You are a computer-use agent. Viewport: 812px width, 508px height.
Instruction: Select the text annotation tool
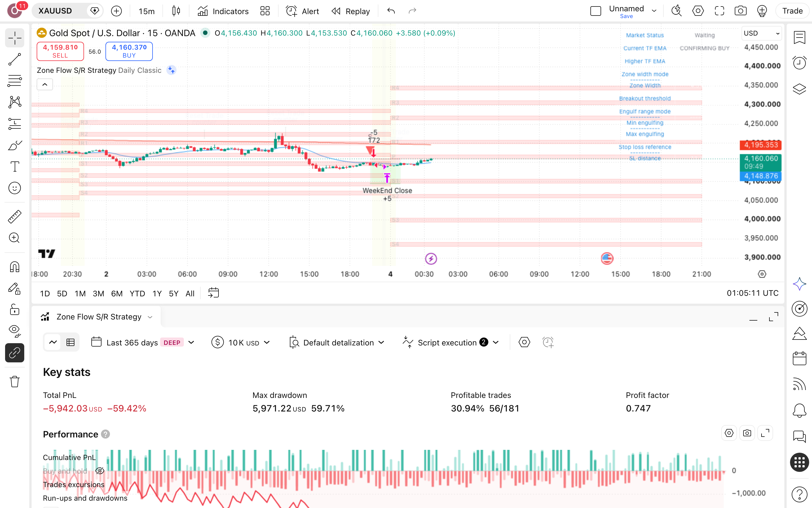click(x=14, y=167)
